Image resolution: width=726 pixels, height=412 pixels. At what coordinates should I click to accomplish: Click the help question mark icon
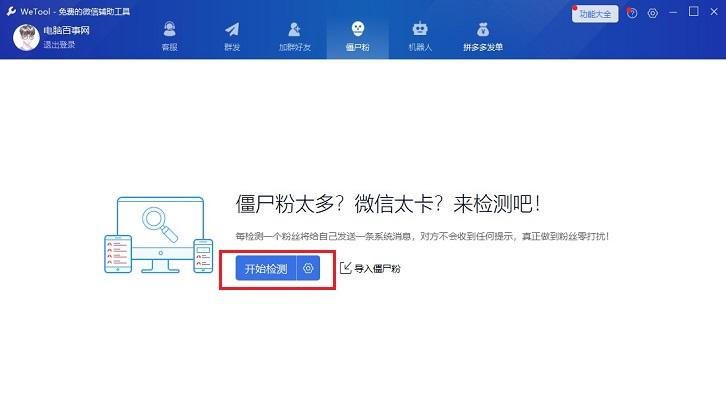coord(632,13)
